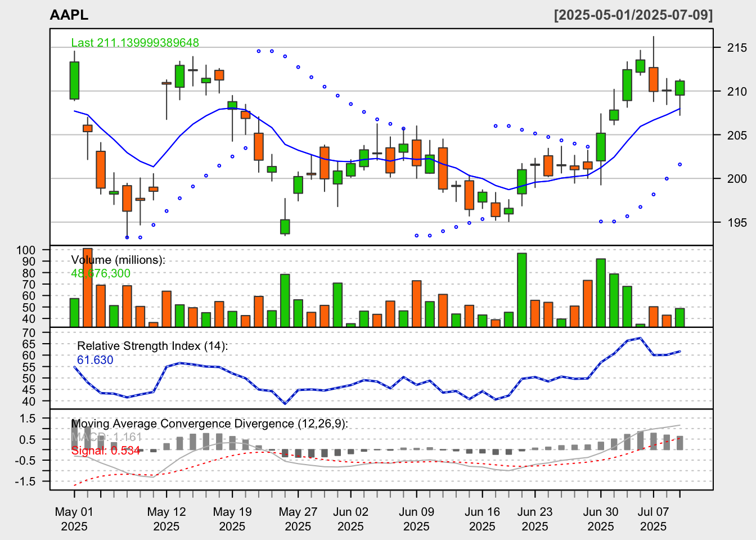
Task: Click the 90 label on the volume axis
Action: 29,262
